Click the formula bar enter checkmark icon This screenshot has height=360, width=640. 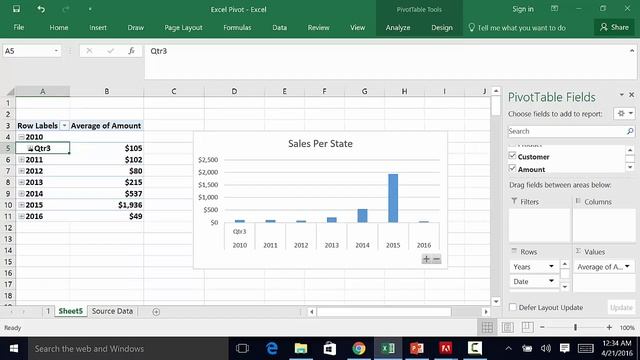[x=110, y=51]
